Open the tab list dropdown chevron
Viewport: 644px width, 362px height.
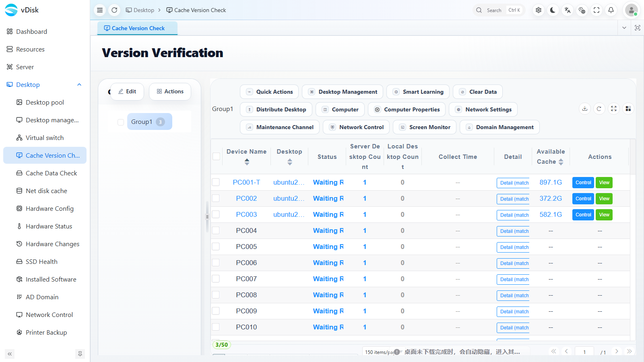click(x=624, y=28)
